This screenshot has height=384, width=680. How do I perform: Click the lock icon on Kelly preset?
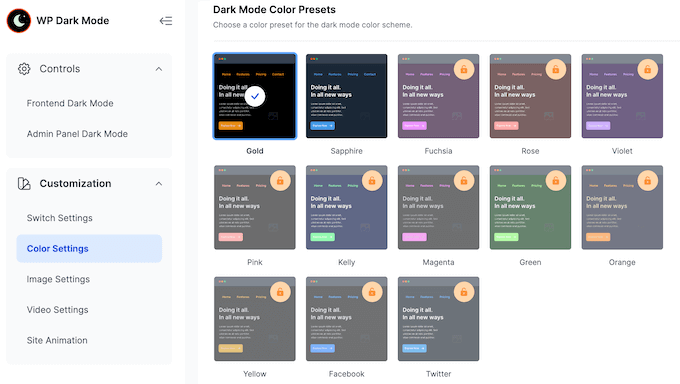click(x=372, y=181)
